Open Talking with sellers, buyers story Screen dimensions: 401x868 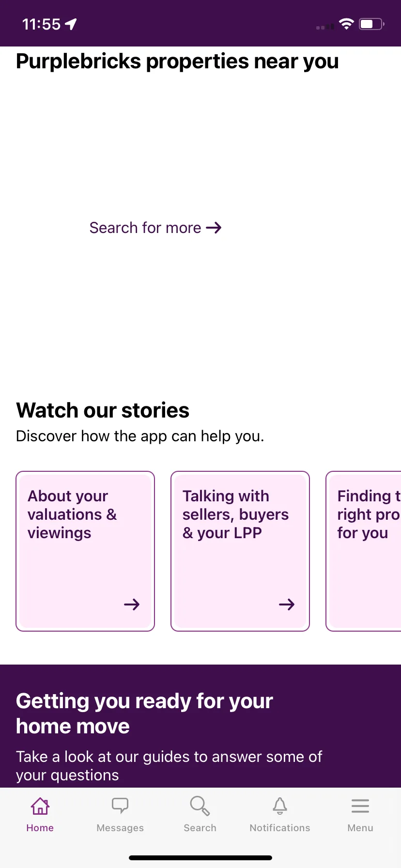pyautogui.click(x=240, y=551)
